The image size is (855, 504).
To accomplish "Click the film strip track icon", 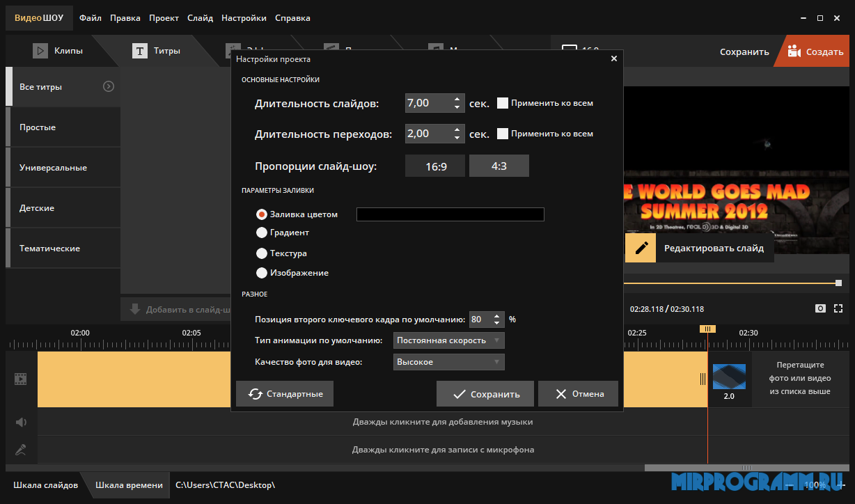I will click(21, 379).
